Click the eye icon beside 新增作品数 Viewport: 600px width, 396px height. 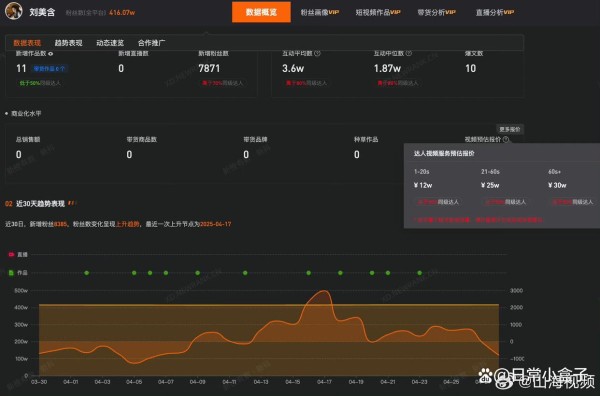coord(51,54)
